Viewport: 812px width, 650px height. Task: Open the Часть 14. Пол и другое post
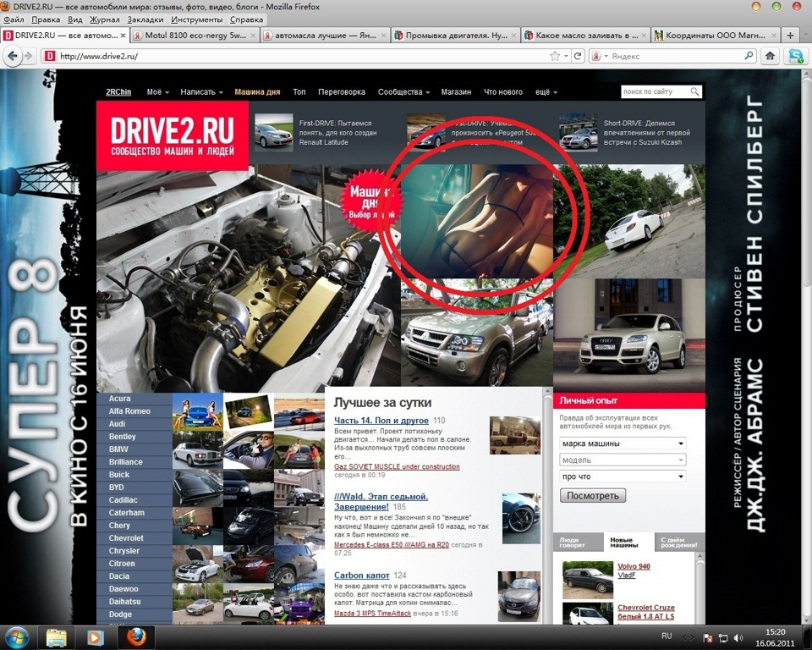[381, 421]
